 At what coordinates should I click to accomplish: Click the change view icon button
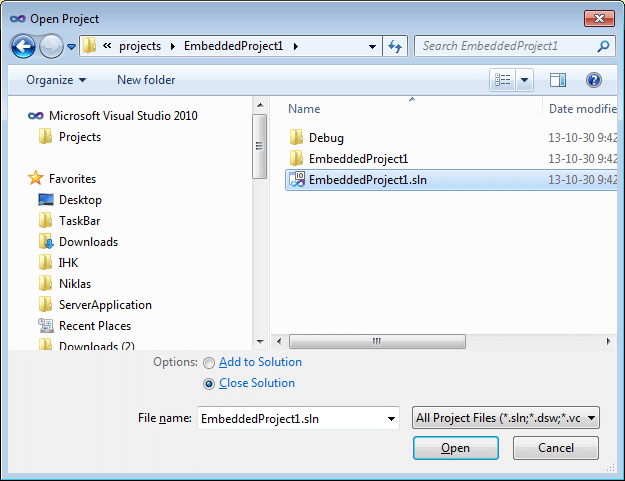pyautogui.click(x=503, y=80)
